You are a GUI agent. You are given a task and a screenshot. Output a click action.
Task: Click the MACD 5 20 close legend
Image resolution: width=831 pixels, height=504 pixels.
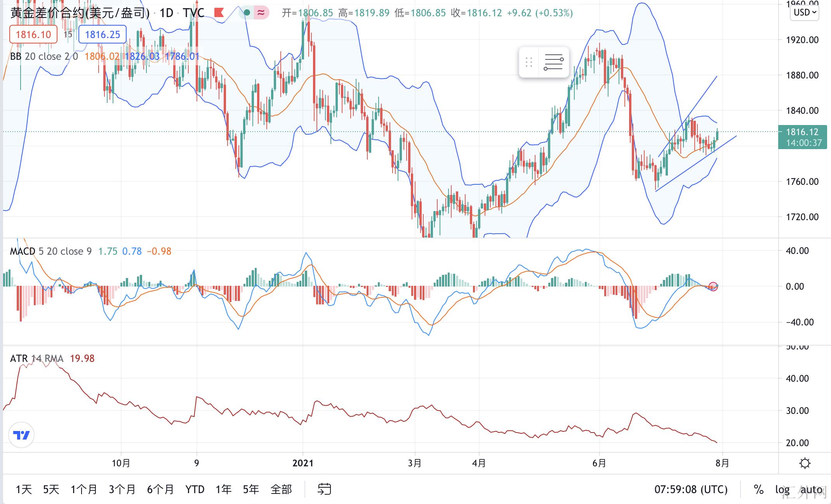[x=50, y=251]
